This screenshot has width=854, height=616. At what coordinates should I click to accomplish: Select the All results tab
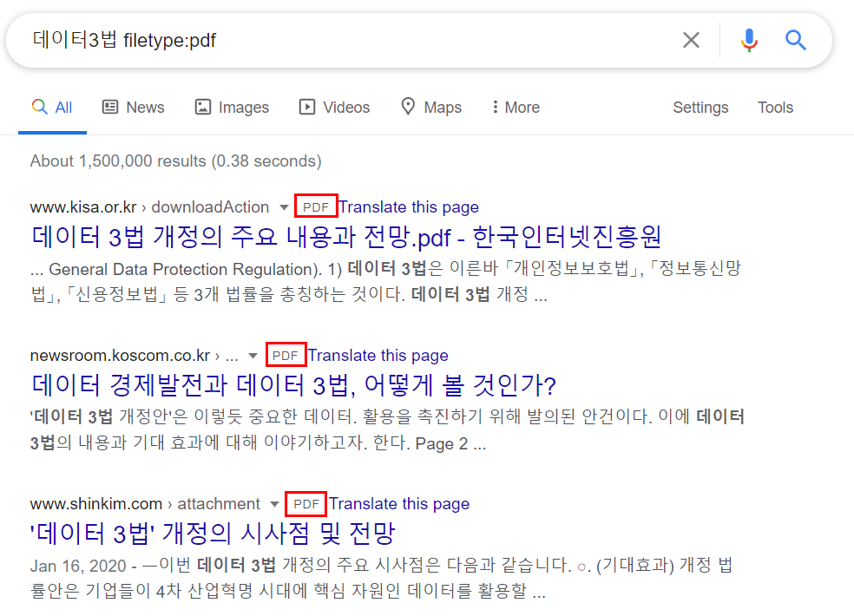coord(52,108)
